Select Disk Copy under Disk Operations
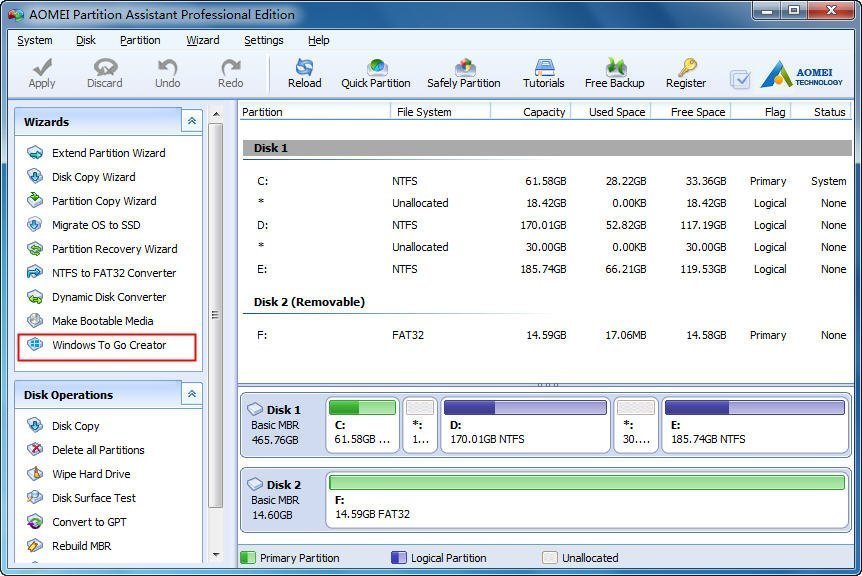This screenshot has height=576, width=862. (75, 426)
